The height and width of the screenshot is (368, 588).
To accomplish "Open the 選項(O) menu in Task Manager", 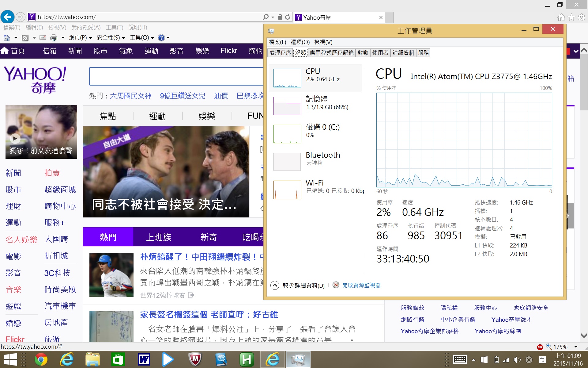I will (x=300, y=42).
